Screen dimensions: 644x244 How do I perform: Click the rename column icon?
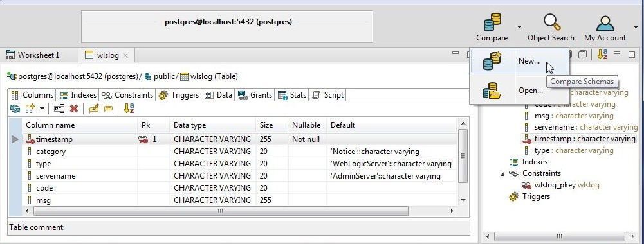tap(59, 109)
